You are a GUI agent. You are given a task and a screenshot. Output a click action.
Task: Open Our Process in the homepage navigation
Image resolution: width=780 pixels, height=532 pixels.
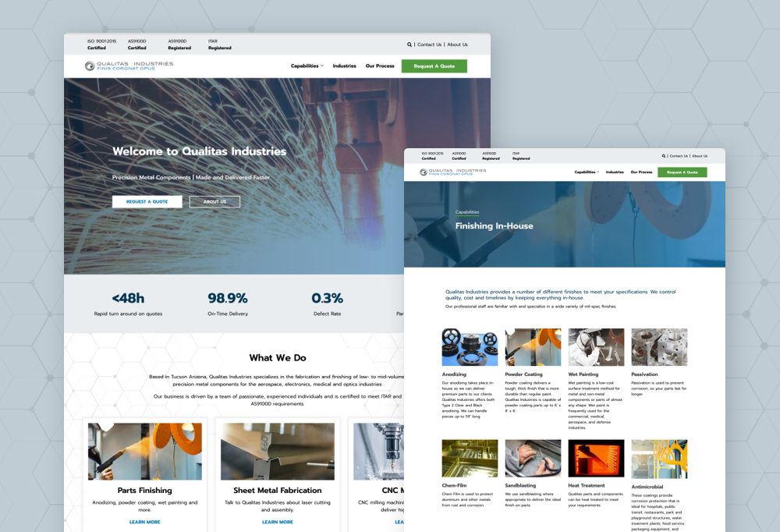pyautogui.click(x=380, y=66)
